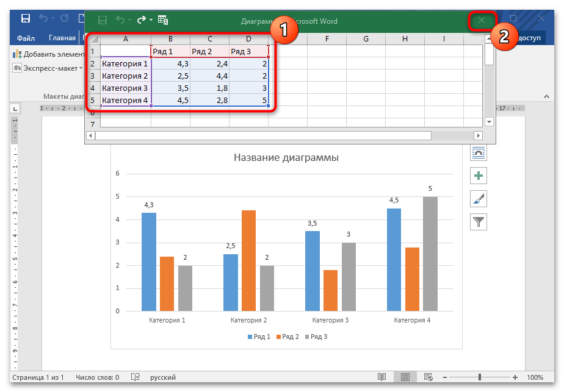Screen dimensions: 564x392
Task: Open Redo dropdown arrow in data window
Action: pos(151,20)
